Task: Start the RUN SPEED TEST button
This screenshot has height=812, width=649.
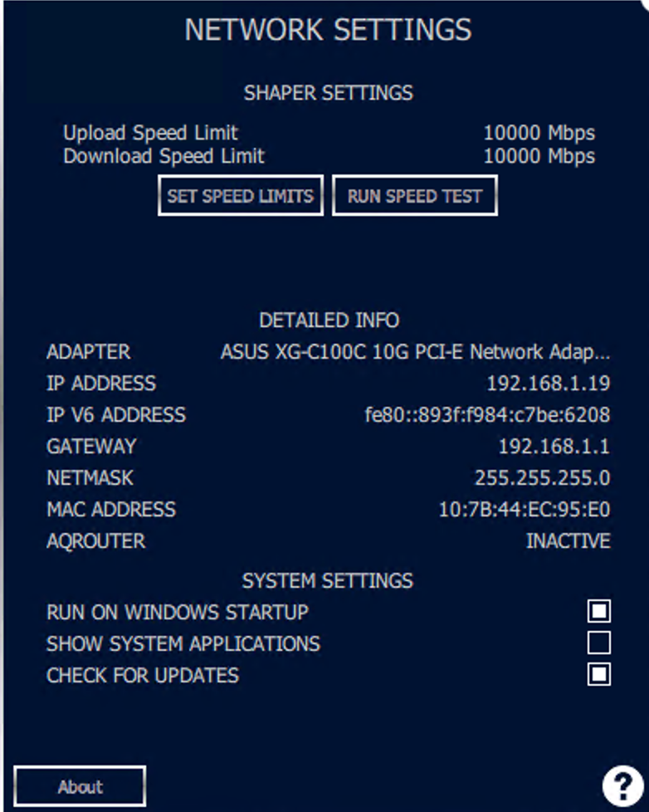Action: (x=414, y=196)
